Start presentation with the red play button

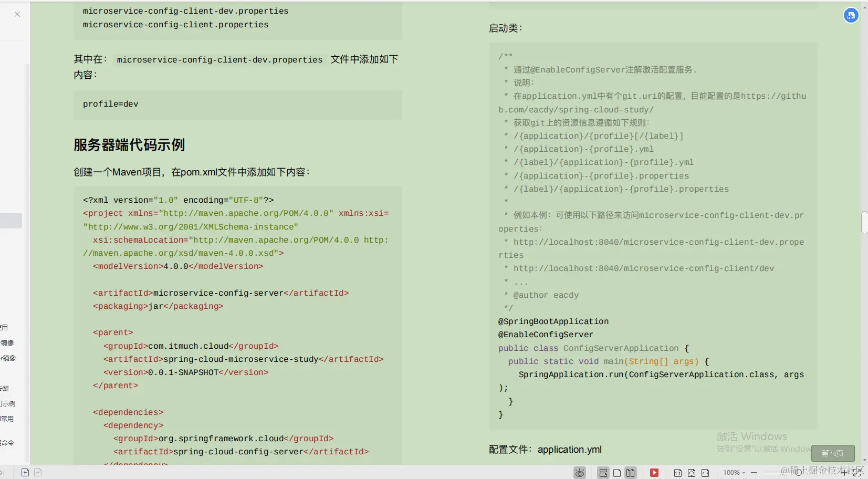pyautogui.click(x=654, y=472)
